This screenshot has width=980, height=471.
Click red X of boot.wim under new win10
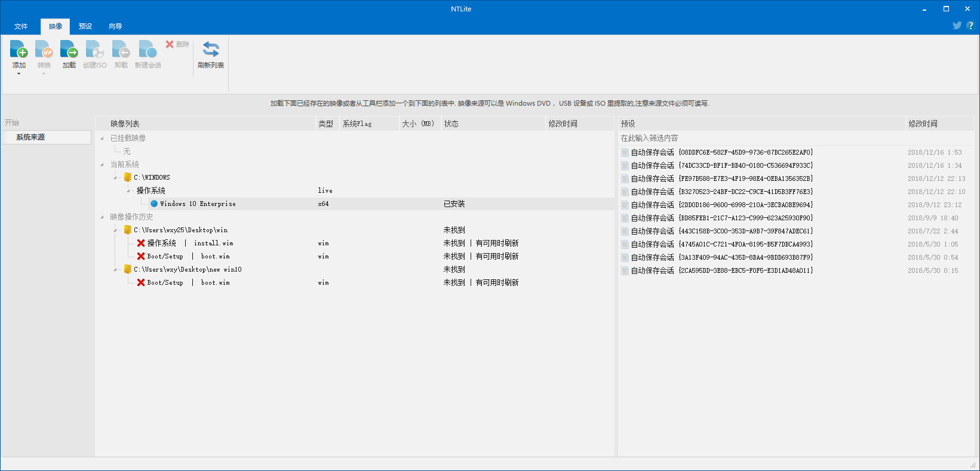coord(141,283)
